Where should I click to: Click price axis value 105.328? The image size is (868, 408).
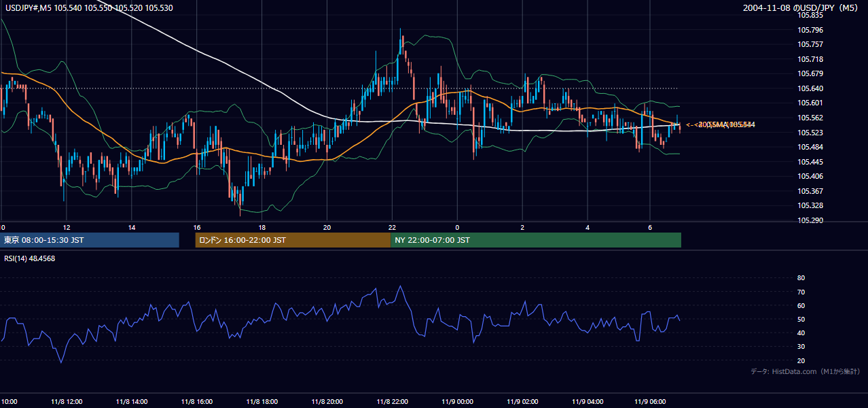point(810,205)
